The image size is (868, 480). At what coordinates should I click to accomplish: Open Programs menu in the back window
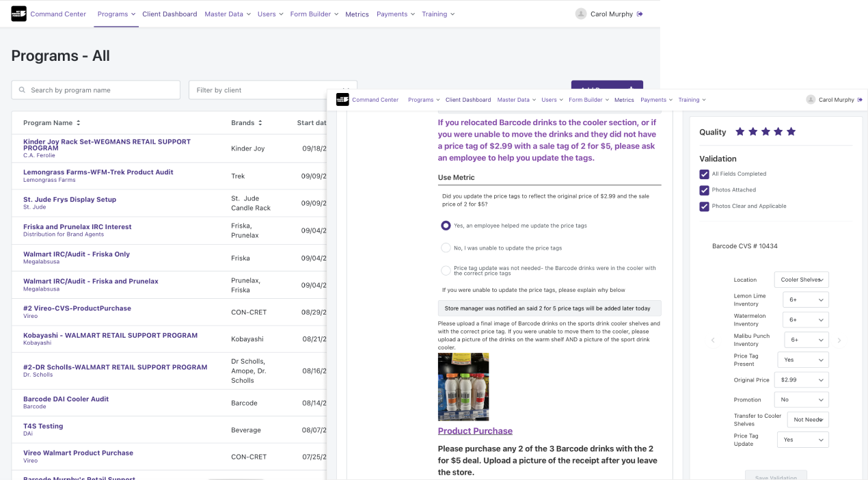pyautogui.click(x=116, y=14)
